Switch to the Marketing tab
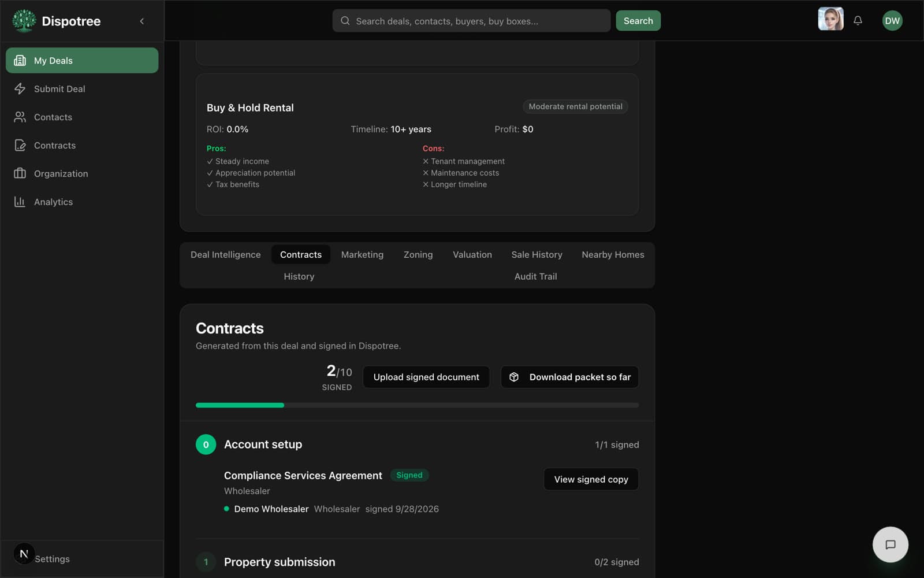 point(362,254)
